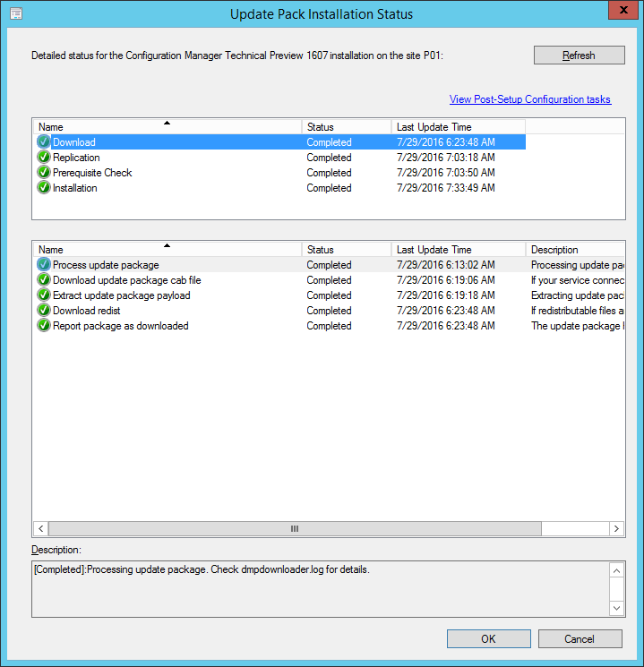Image resolution: width=644 pixels, height=667 pixels.
Task: Click 'The update package' description cell
Action: tap(578, 326)
